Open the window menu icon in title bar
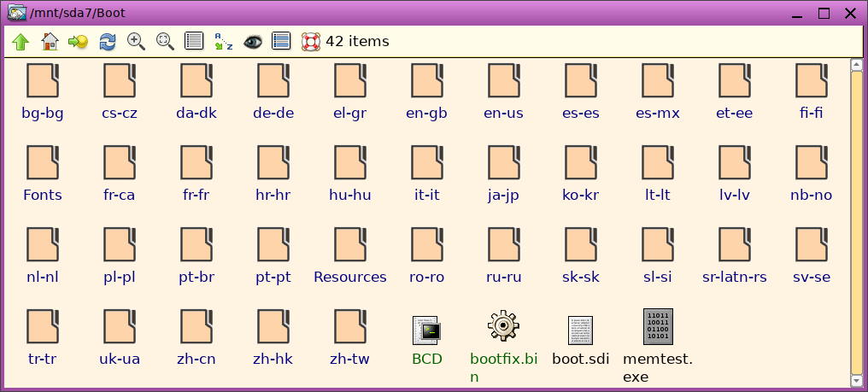 coord(17,13)
